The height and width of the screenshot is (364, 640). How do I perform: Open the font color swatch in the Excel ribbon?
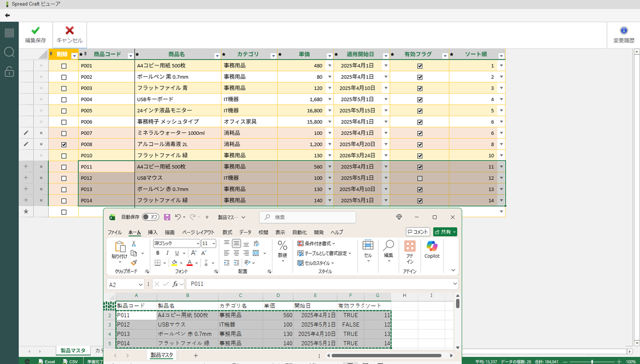pyautogui.click(x=190, y=263)
